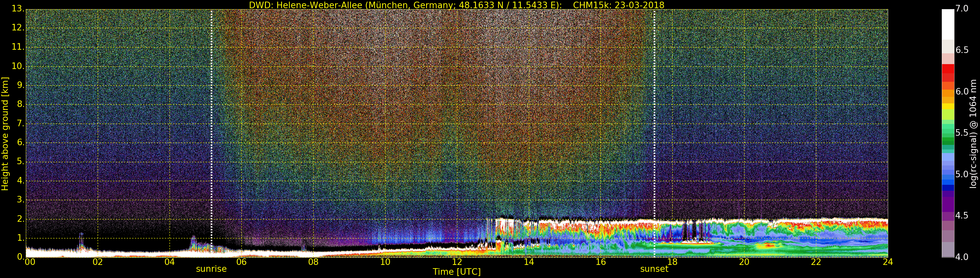This screenshot has width=980, height=278.
Task: Click the white dotted sunrise vertical line
Action: tap(212, 114)
